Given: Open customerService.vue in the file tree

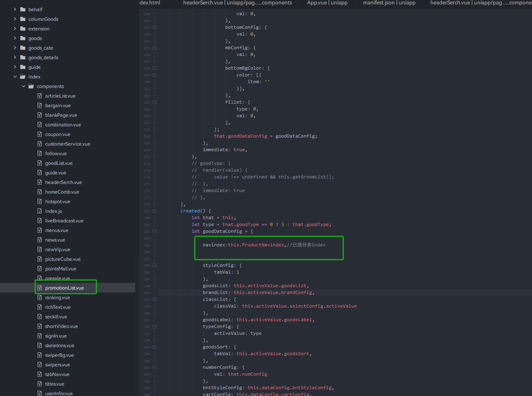Looking at the screenshot, I should click(68, 144).
